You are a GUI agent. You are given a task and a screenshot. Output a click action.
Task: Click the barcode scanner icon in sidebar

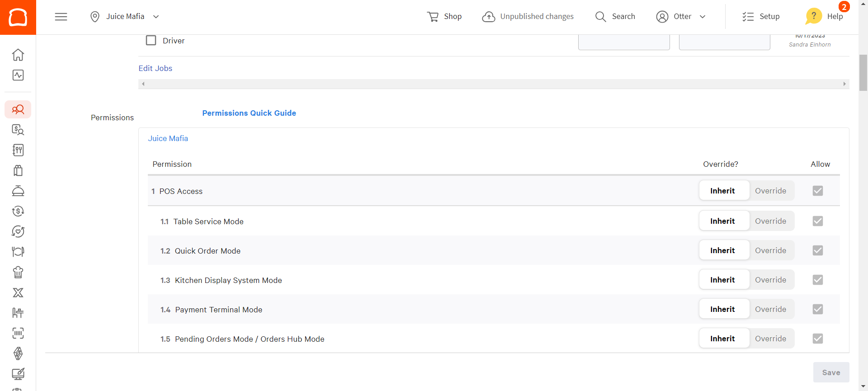[x=18, y=333]
